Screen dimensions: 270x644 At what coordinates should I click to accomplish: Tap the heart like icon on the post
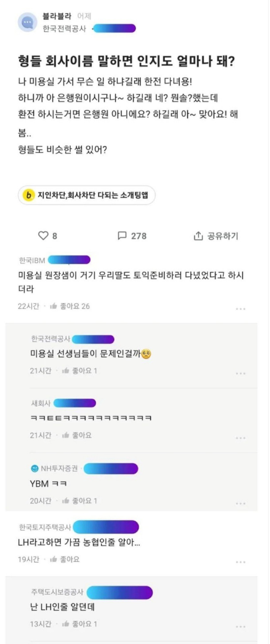pyautogui.click(x=43, y=236)
